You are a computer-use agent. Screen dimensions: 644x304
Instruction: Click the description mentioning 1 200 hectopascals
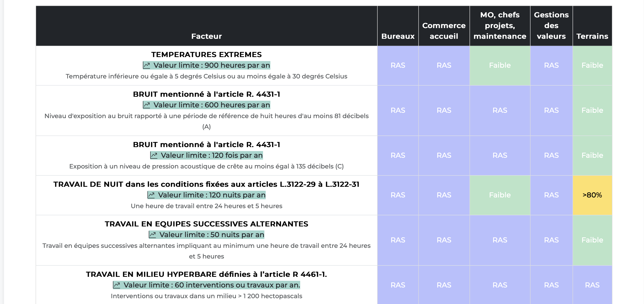click(x=207, y=296)
